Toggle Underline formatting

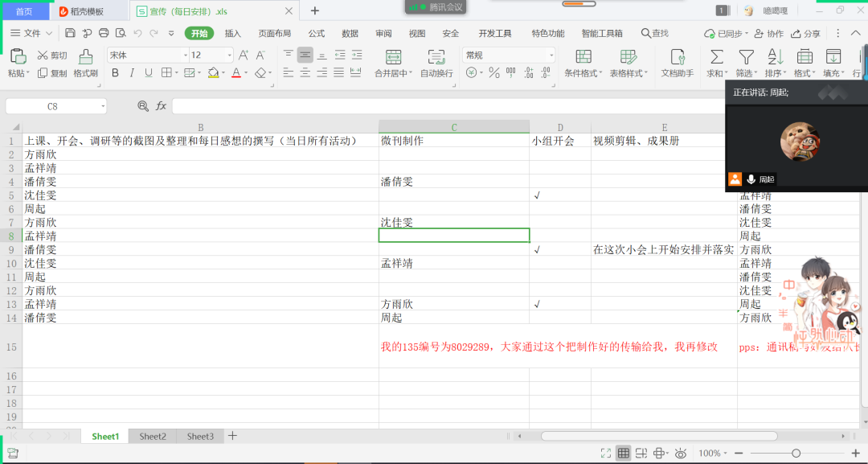(149, 72)
